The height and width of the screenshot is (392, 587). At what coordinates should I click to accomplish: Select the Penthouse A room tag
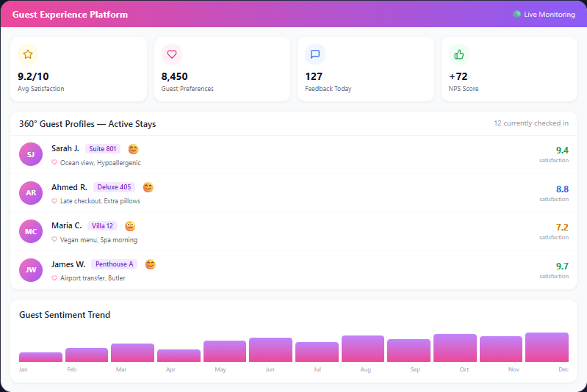114,264
